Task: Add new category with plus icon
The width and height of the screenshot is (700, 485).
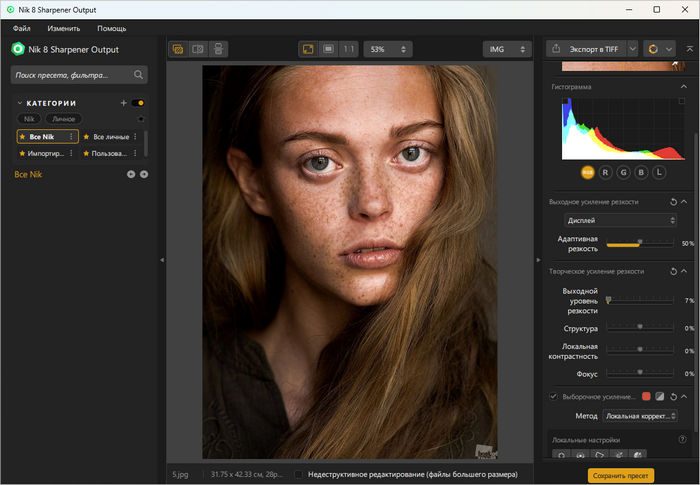Action: [123, 103]
